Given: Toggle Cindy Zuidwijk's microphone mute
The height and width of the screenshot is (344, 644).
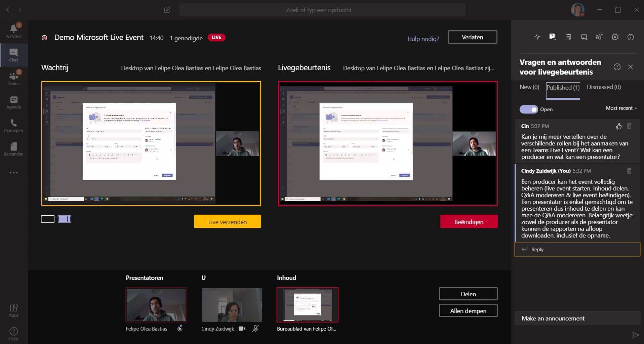Looking at the screenshot, I should [x=255, y=329].
